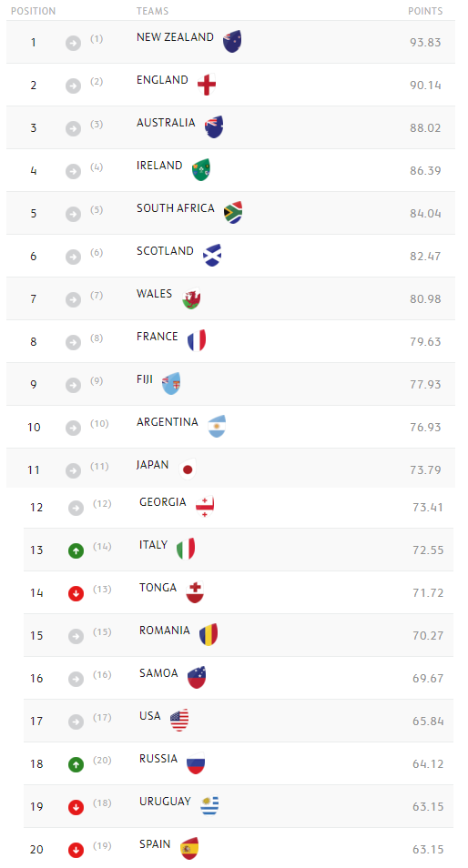Click the POSITION column header
Screen dimensions: 468x868
point(33,11)
